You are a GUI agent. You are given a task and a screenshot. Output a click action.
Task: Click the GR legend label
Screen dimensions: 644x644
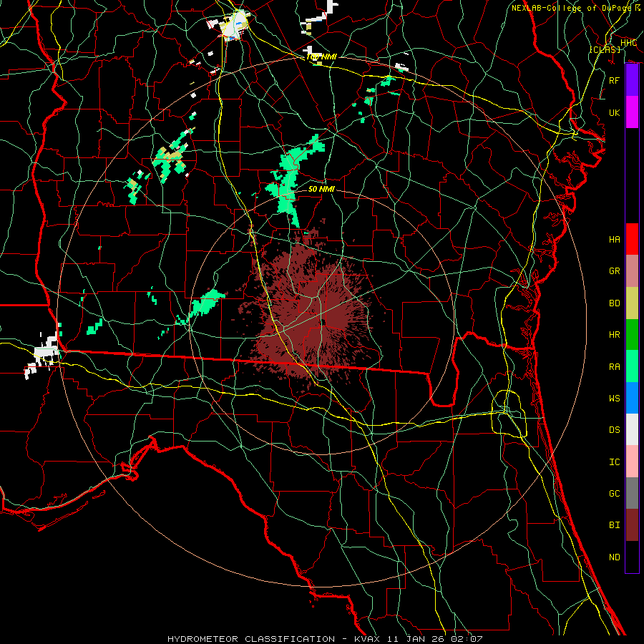(615, 271)
